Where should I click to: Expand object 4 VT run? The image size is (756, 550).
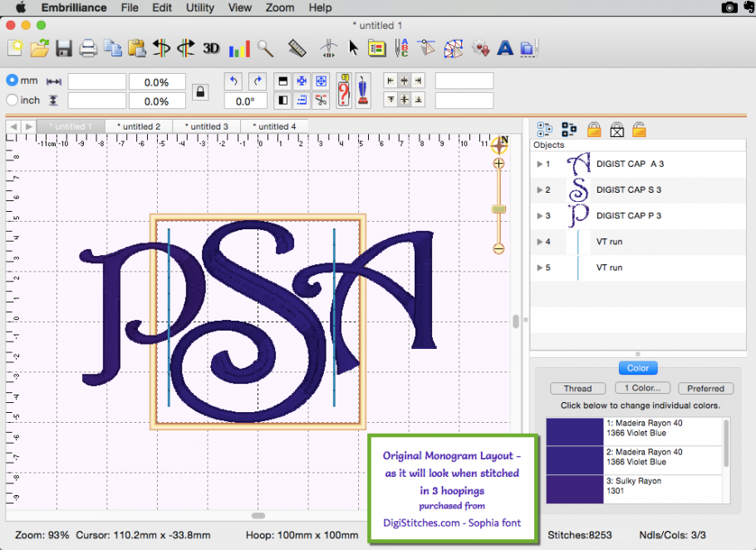538,242
